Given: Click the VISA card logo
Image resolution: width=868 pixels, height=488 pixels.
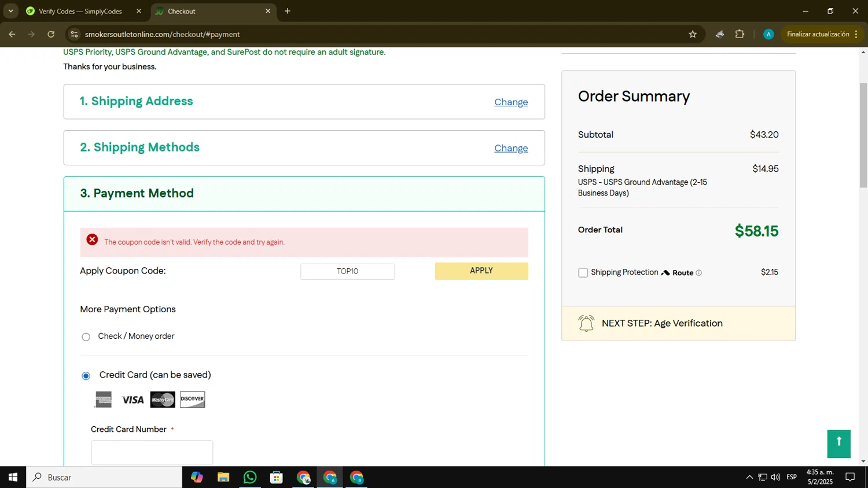Looking at the screenshot, I should (133, 400).
